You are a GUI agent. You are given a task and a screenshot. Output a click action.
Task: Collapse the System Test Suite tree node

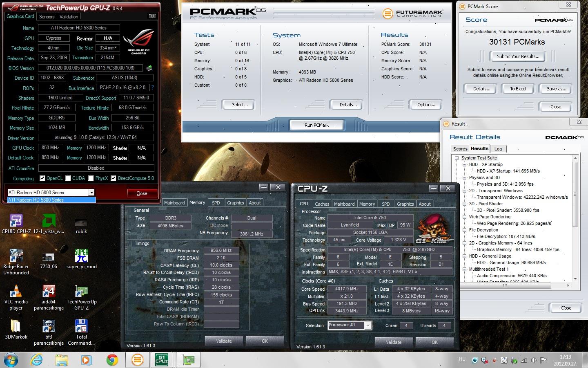457,158
